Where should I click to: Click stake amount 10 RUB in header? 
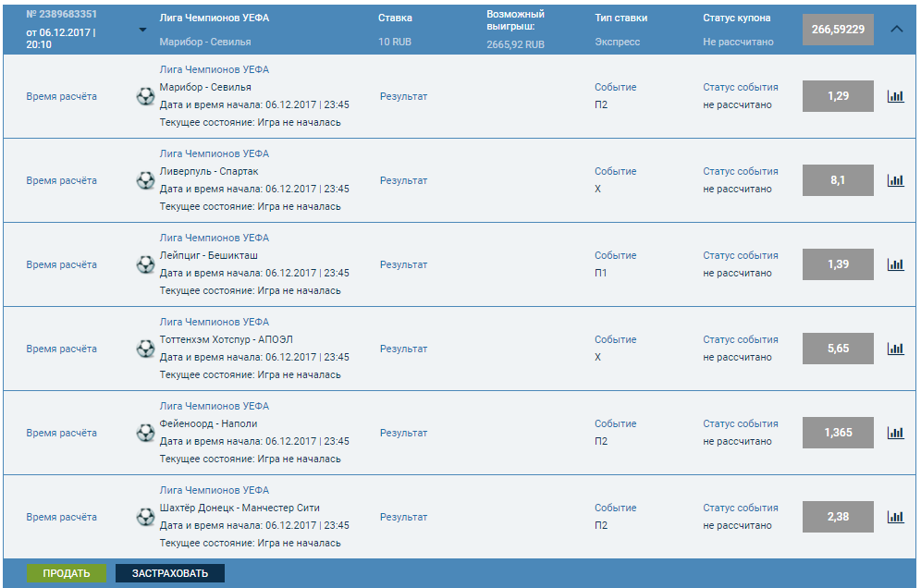tap(395, 42)
